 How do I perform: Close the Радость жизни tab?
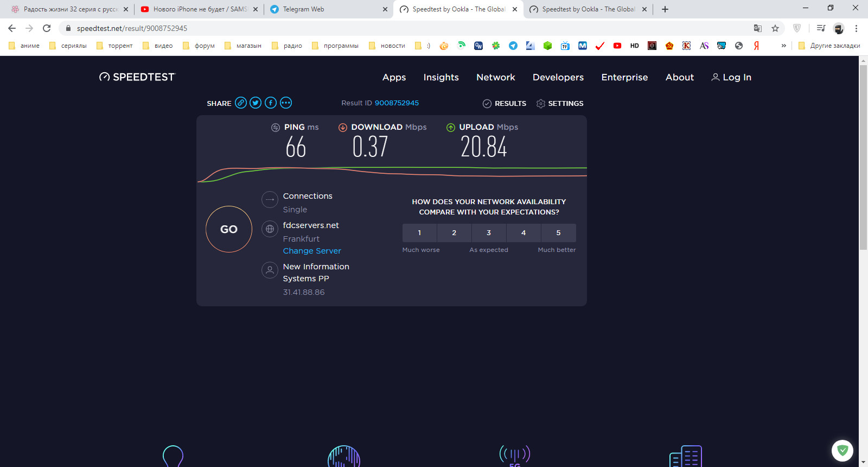click(x=126, y=9)
